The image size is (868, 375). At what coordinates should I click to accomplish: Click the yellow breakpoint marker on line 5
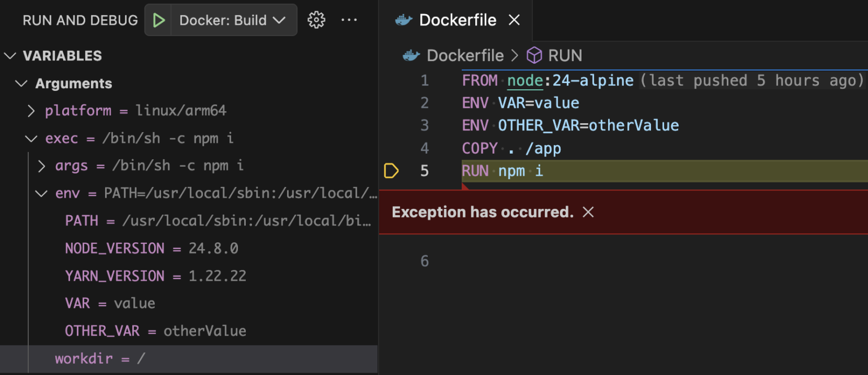(392, 170)
